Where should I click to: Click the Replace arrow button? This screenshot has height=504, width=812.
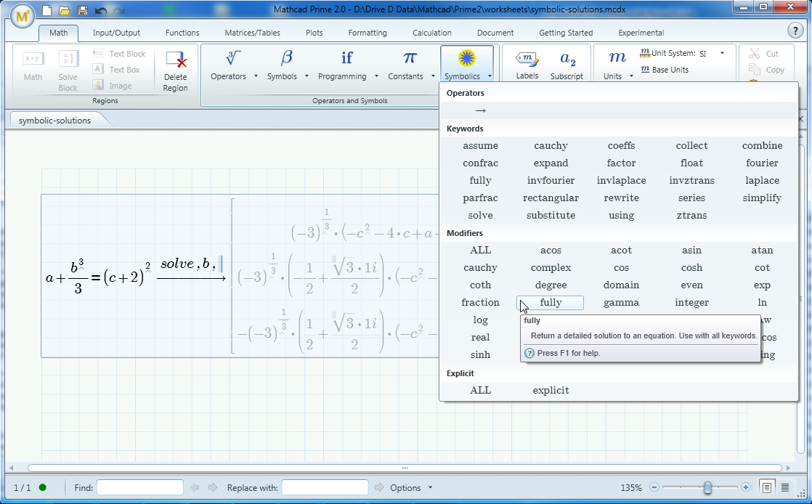click(379, 487)
